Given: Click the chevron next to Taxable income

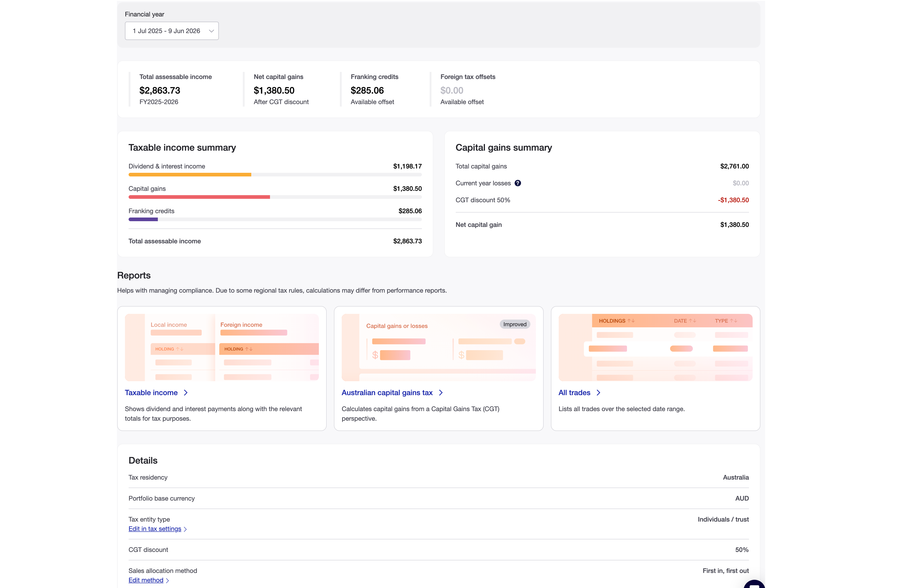Looking at the screenshot, I should point(186,393).
